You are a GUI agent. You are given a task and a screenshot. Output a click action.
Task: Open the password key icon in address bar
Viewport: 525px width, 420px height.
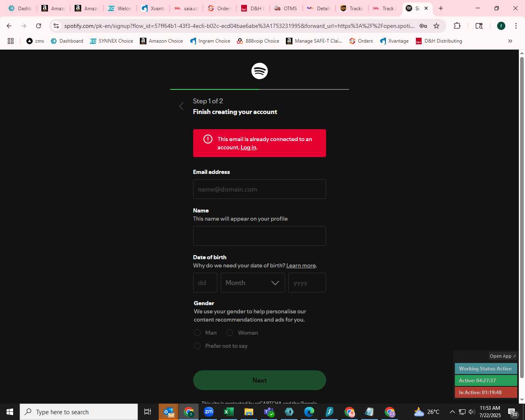(423, 26)
